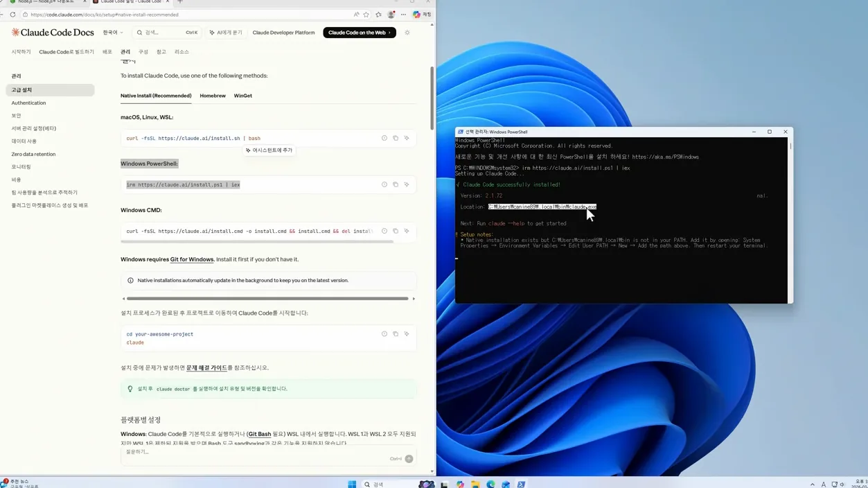Viewport: 868px width, 488px height.
Task: Click the AI에게 묻기 button
Action: (x=226, y=33)
